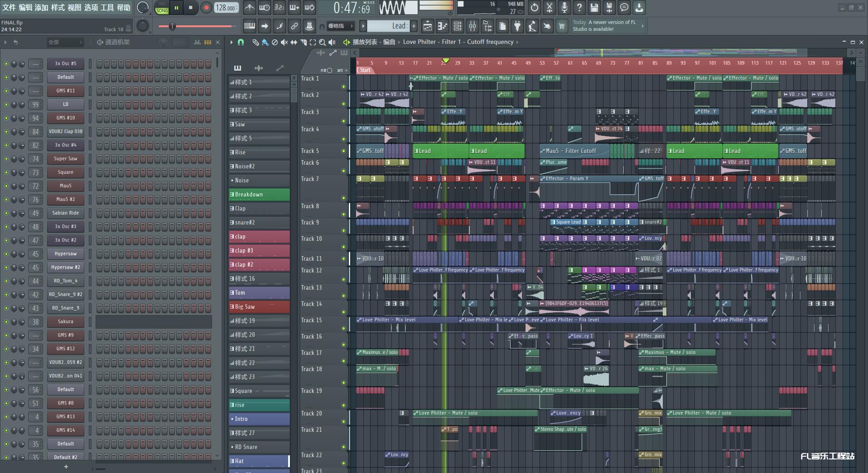Mute Track 1 with its green light

[343, 87]
